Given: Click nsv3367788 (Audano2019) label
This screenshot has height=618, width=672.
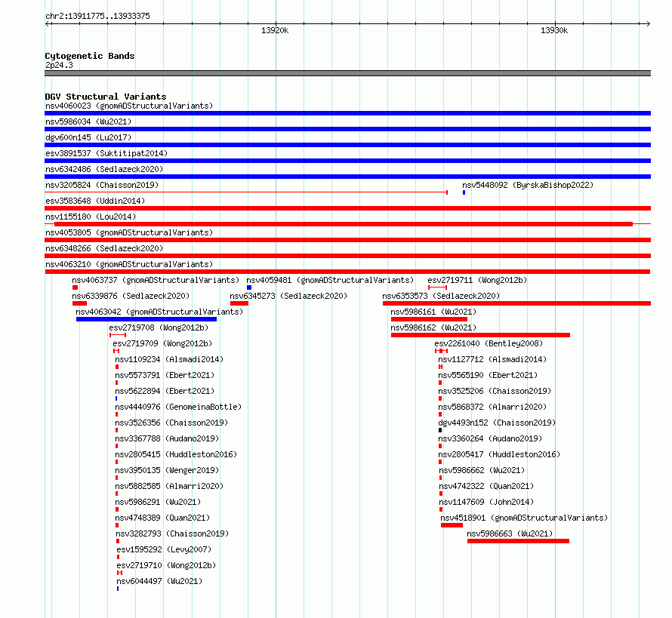Looking at the screenshot, I should [167, 438].
